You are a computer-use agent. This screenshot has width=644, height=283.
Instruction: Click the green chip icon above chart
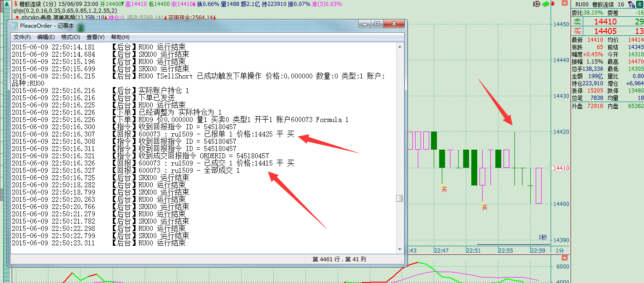click(x=546, y=4)
